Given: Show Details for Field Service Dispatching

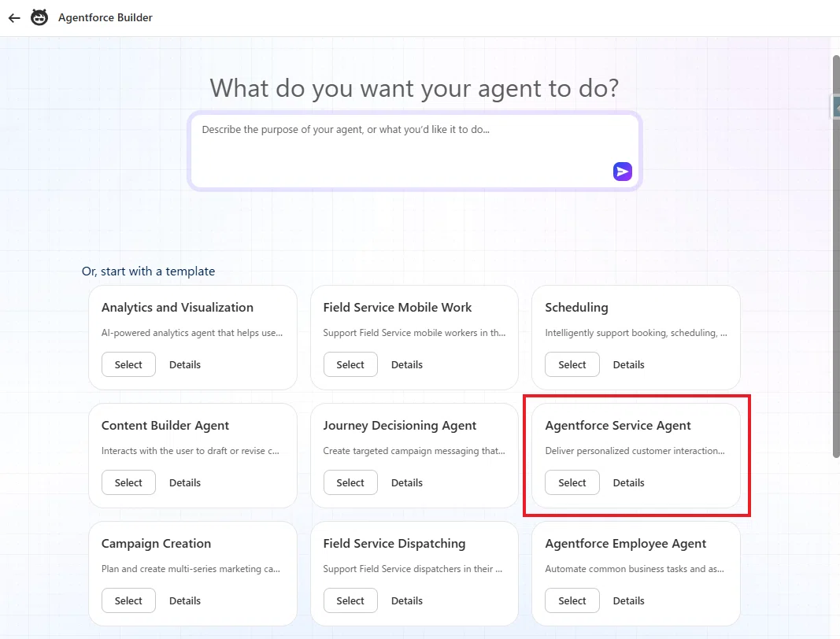Looking at the screenshot, I should pyautogui.click(x=406, y=600).
